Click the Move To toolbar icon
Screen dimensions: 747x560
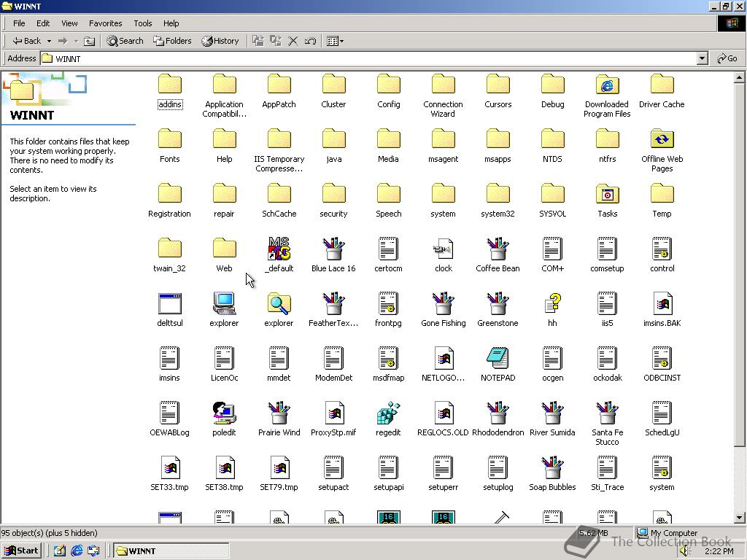coord(258,41)
